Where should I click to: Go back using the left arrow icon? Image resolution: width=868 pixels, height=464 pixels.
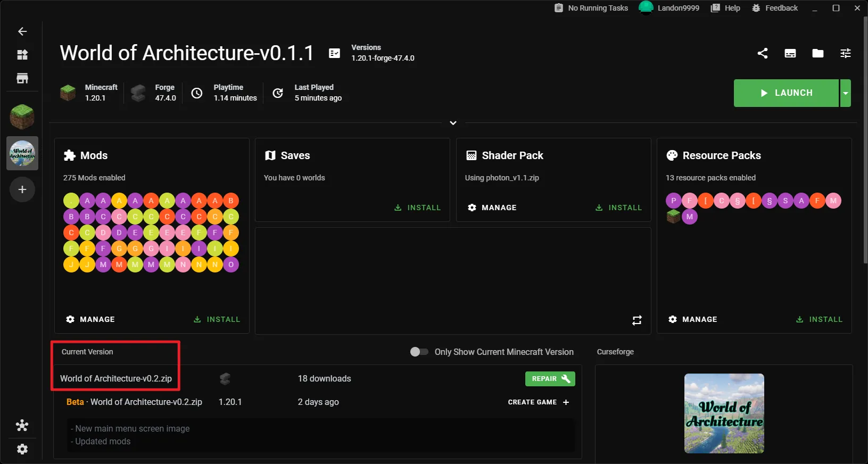tap(22, 31)
